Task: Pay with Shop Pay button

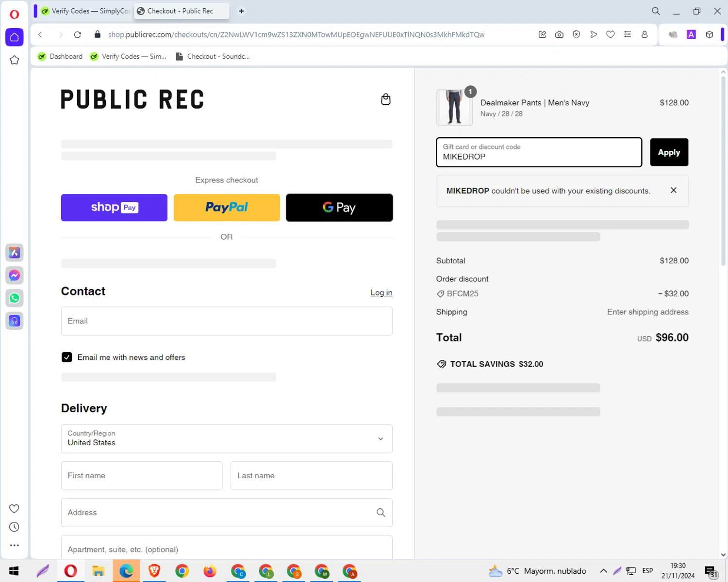Action: pyautogui.click(x=114, y=208)
